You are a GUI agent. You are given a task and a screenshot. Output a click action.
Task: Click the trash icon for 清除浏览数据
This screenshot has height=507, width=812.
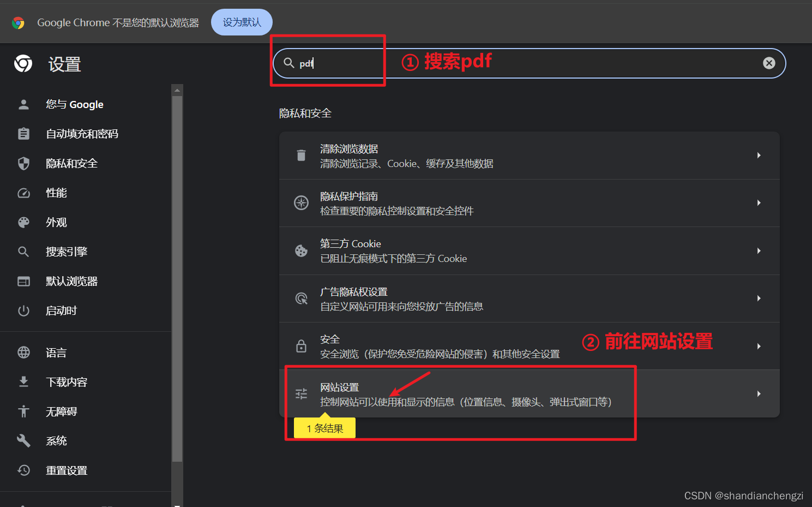click(x=301, y=155)
